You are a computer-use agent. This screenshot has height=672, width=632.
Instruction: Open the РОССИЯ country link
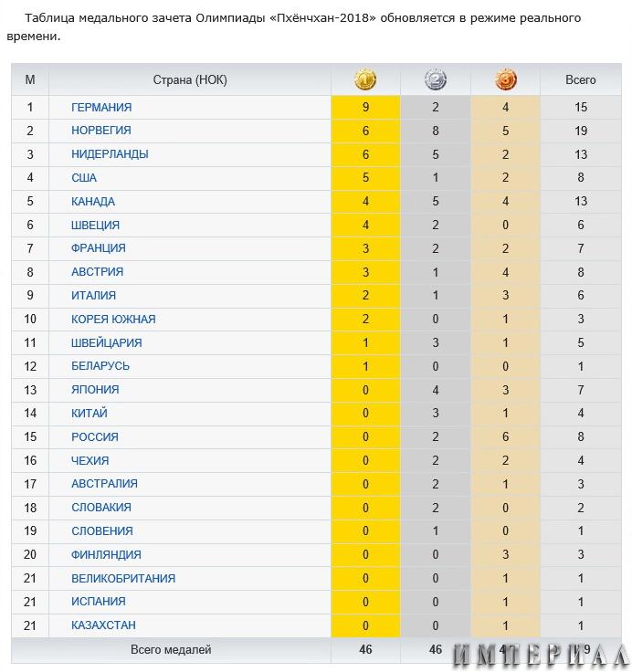[95, 436]
